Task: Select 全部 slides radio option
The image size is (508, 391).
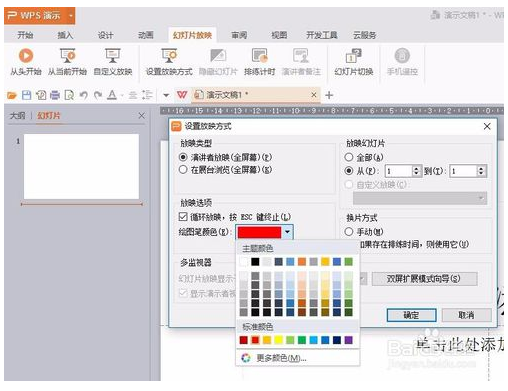Action: (x=349, y=157)
